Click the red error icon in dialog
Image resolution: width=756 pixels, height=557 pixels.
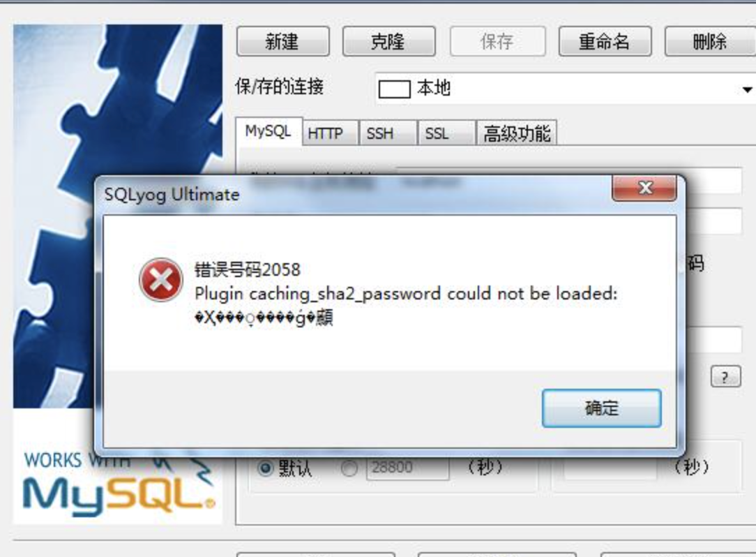pyautogui.click(x=161, y=281)
